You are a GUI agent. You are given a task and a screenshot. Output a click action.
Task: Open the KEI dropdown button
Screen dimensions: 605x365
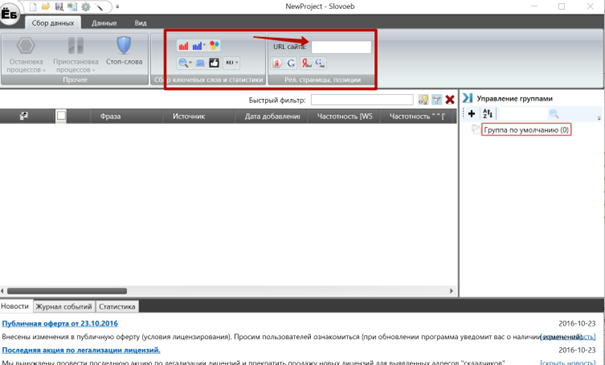coord(232,63)
